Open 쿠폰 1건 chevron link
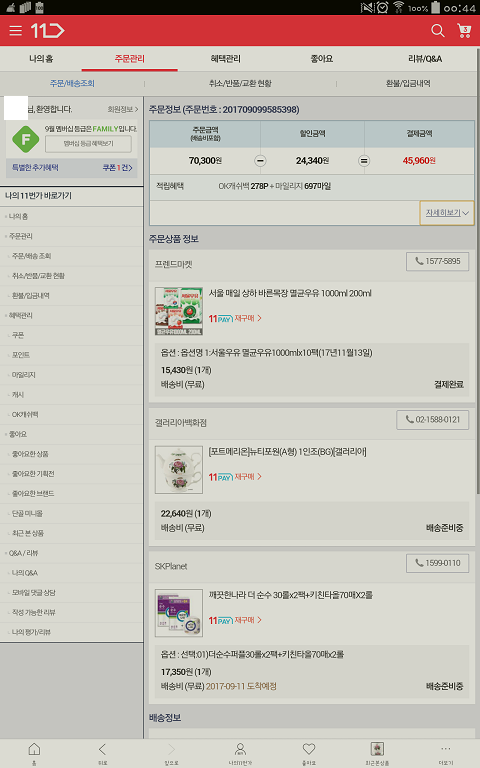The height and width of the screenshot is (768, 480). (x=118, y=168)
